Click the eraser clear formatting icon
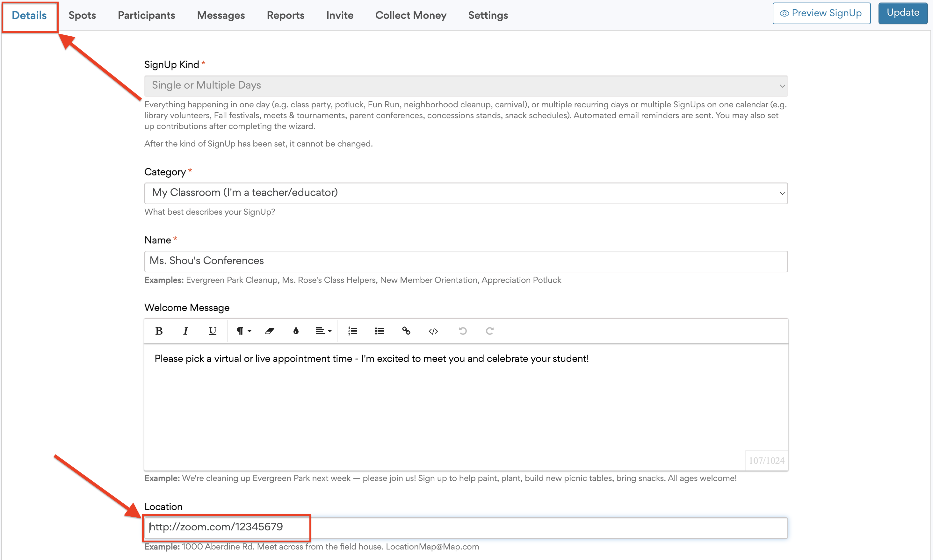Viewport: 933px width, 560px height. [x=269, y=331]
